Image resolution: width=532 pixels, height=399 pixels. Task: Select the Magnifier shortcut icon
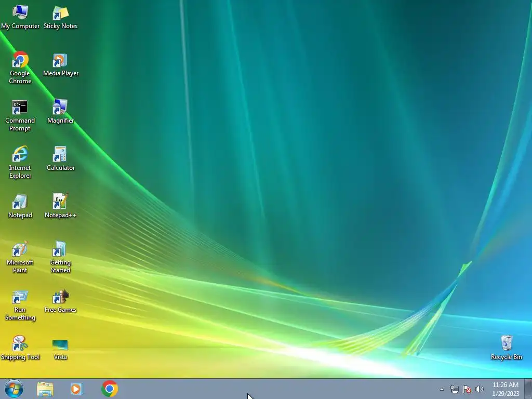60,111
